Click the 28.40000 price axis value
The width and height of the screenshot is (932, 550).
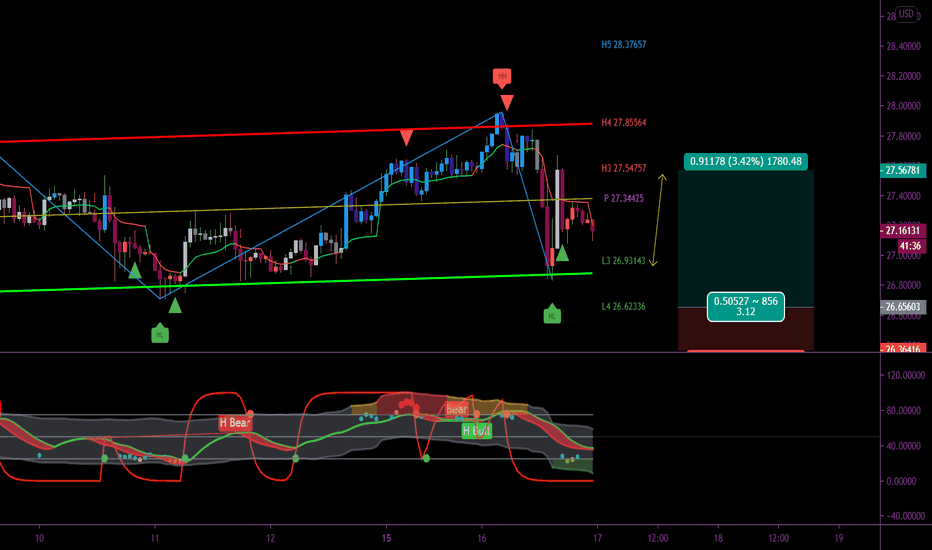(x=903, y=46)
